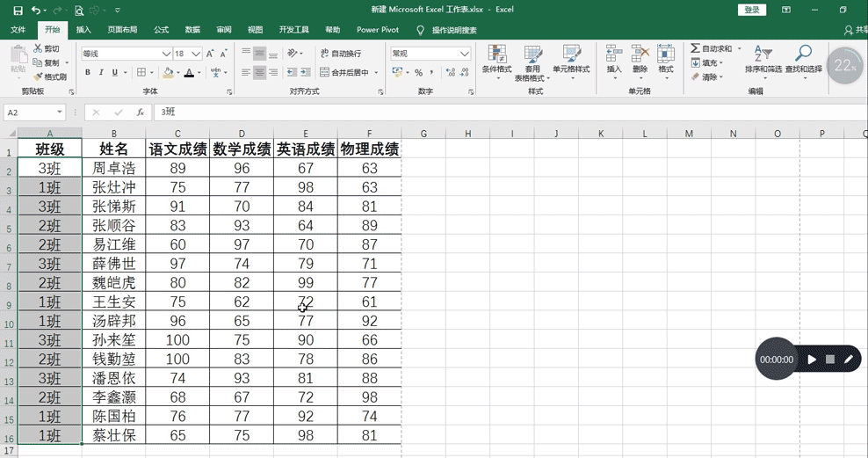
Task: Decrease indent in alignment group
Action: (x=292, y=72)
